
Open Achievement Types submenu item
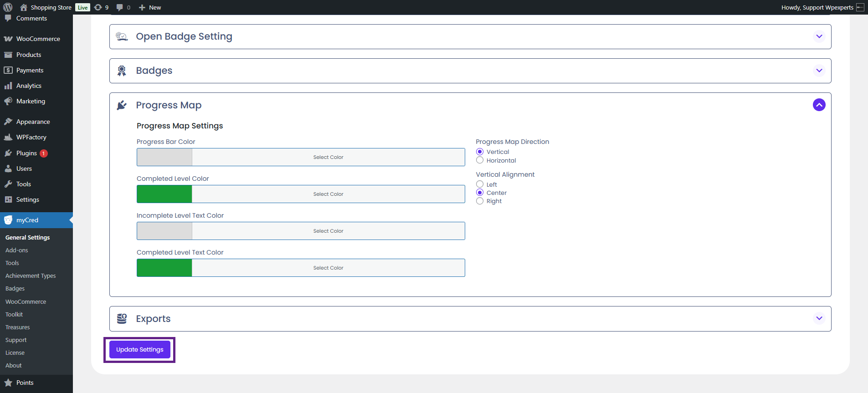click(31, 276)
